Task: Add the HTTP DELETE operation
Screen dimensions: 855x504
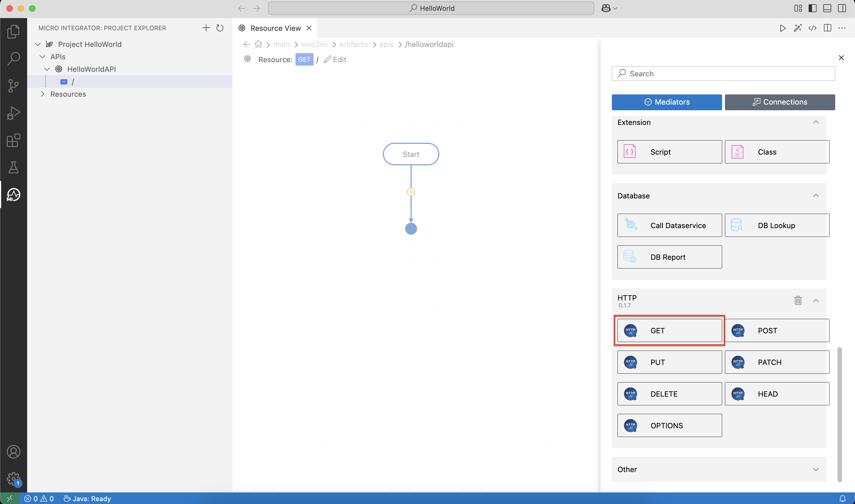Action: point(669,394)
